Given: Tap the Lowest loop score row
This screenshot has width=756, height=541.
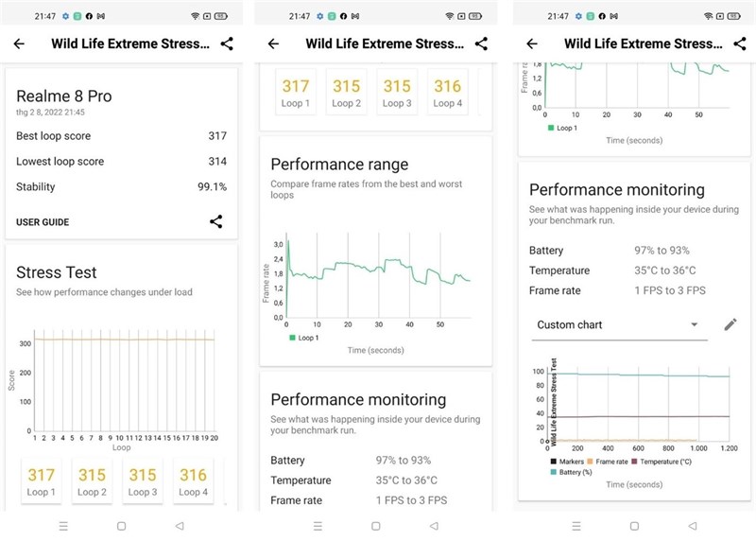Looking at the screenshot, I should click(122, 161).
